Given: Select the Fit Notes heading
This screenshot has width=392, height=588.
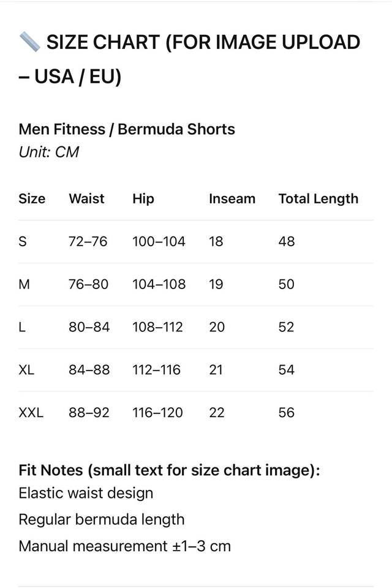Looking at the screenshot, I should click(170, 470).
